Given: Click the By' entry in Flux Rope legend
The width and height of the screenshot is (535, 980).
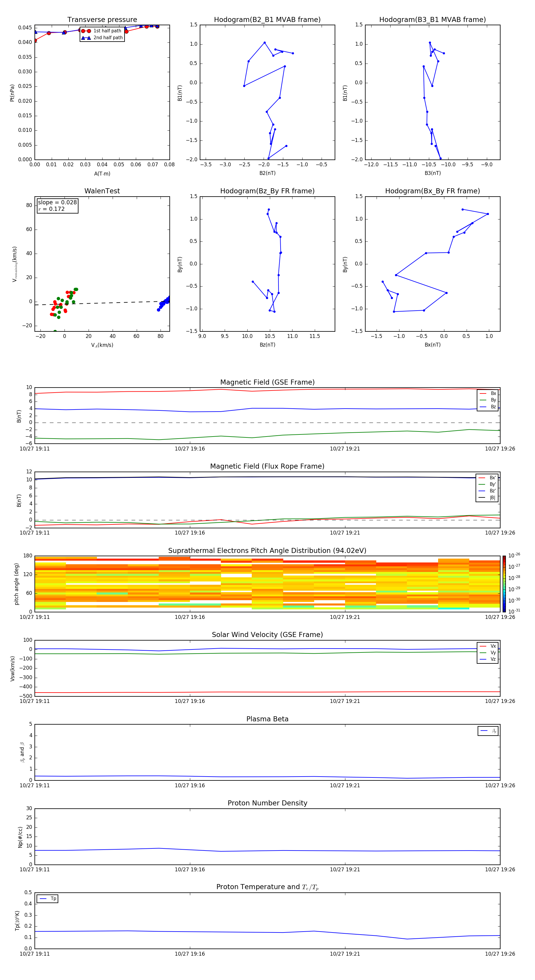Looking at the screenshot, I should point(487,484).
